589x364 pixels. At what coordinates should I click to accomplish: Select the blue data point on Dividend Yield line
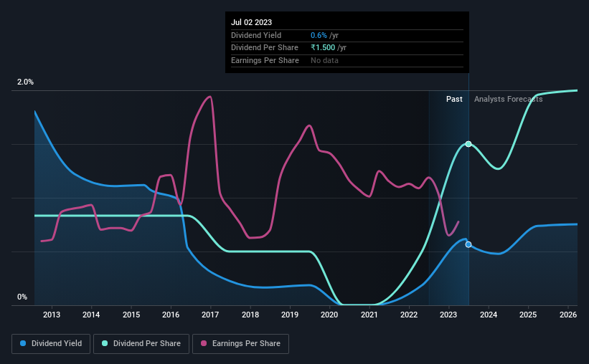click(468, 244)
